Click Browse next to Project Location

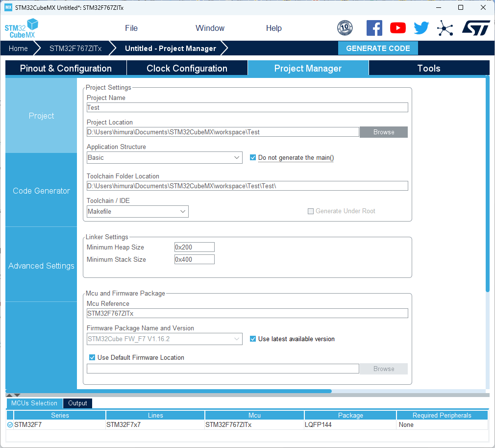pyautogui.click(x=384, y=132)
